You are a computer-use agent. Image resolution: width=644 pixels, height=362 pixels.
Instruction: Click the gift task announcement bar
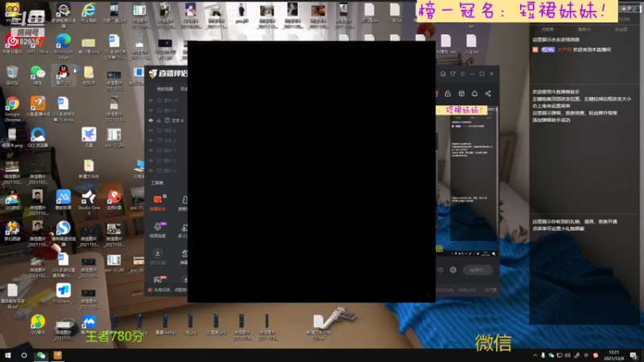point(167,290)
